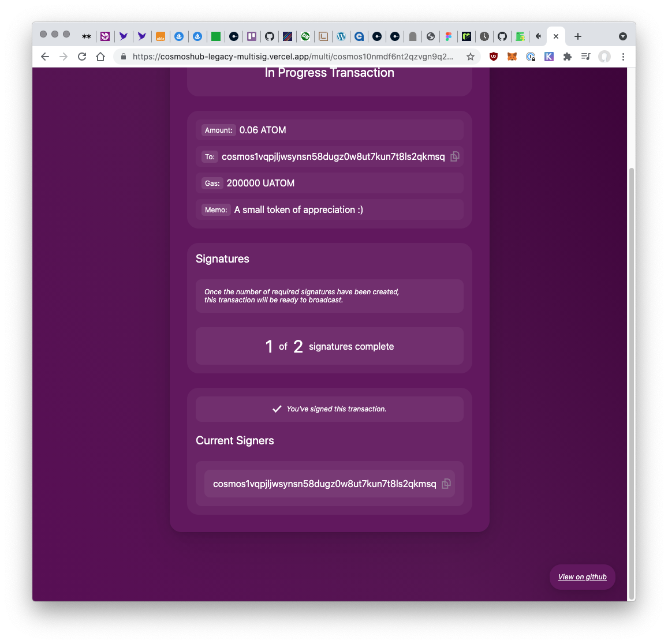668x644 pixels.
Task: Click the 'Signatures' section heading
Action: (222, 259)
